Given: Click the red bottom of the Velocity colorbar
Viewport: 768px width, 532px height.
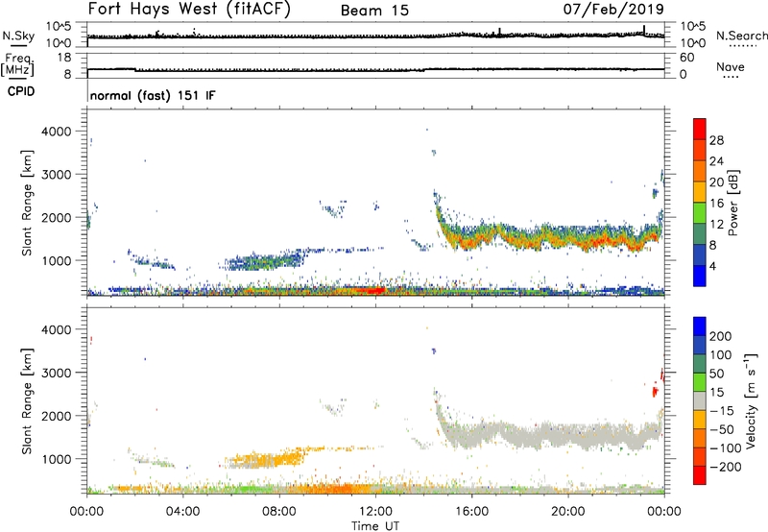Looking at the screenshot, I should [700, 475].
